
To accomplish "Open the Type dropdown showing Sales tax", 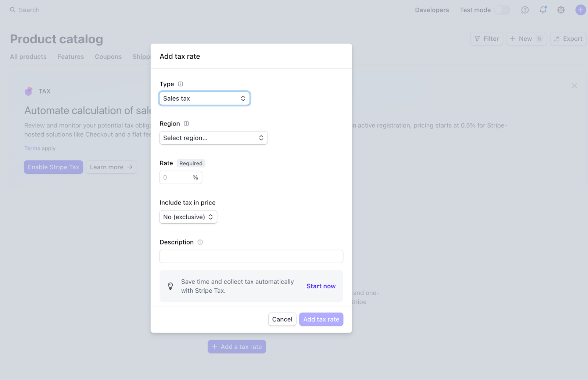I will 205,98.
